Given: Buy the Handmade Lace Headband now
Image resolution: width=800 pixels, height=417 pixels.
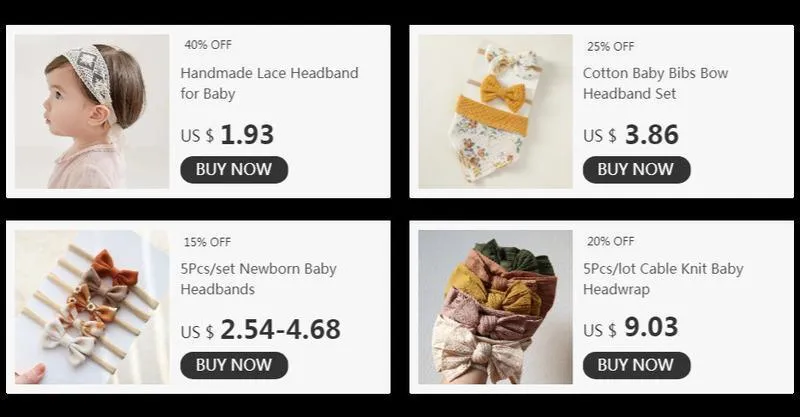Looking at the screenshot, I should pos(234,169).
